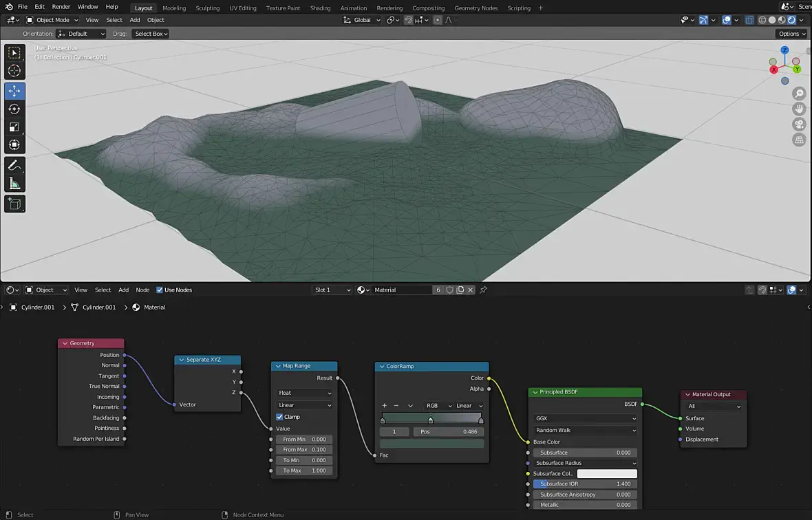Toggle the Use Nodes checkbox
The width and height of the screenshot is (812, 520).
click(160, 290)
